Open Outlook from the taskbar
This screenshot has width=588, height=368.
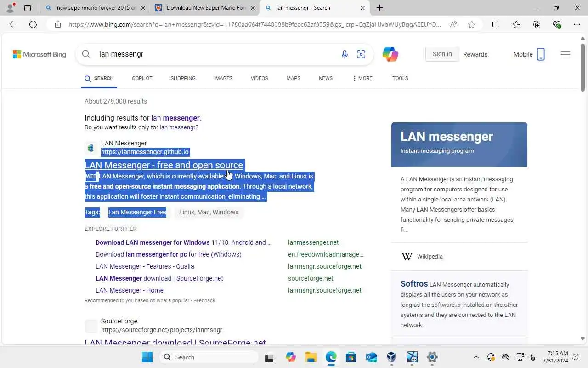[x=371, y=357]
